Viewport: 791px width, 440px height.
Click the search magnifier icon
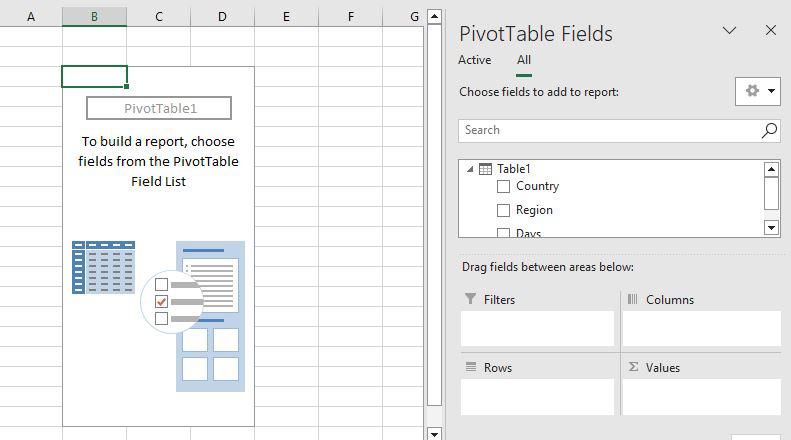pos(769,130)
